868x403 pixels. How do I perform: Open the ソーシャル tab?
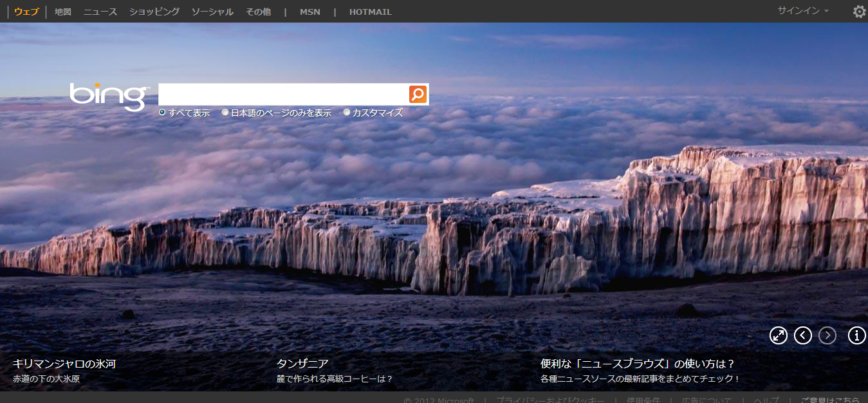pyautogui.click(x=212, y=12)
